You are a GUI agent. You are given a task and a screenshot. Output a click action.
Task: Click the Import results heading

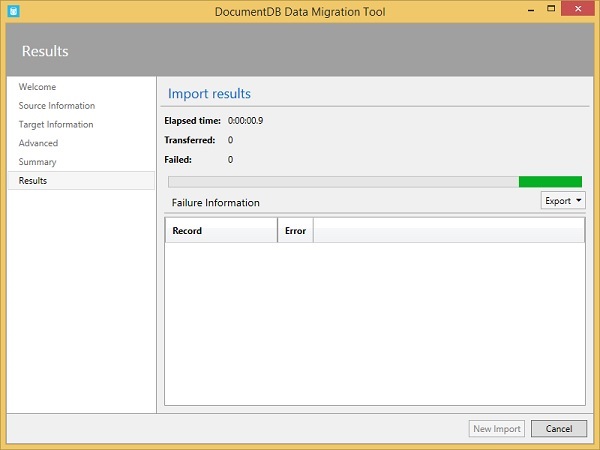point(209,94)
